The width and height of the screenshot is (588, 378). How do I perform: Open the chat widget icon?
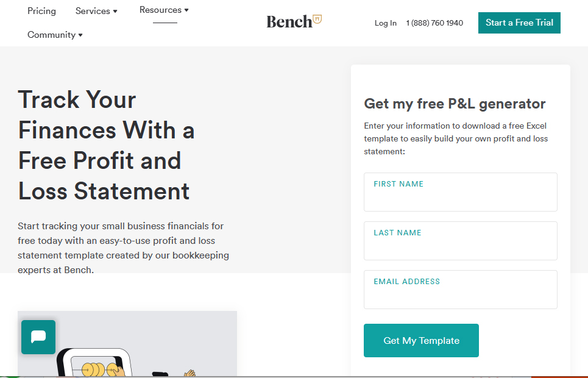pyautogui.click(x=38, y=337)
